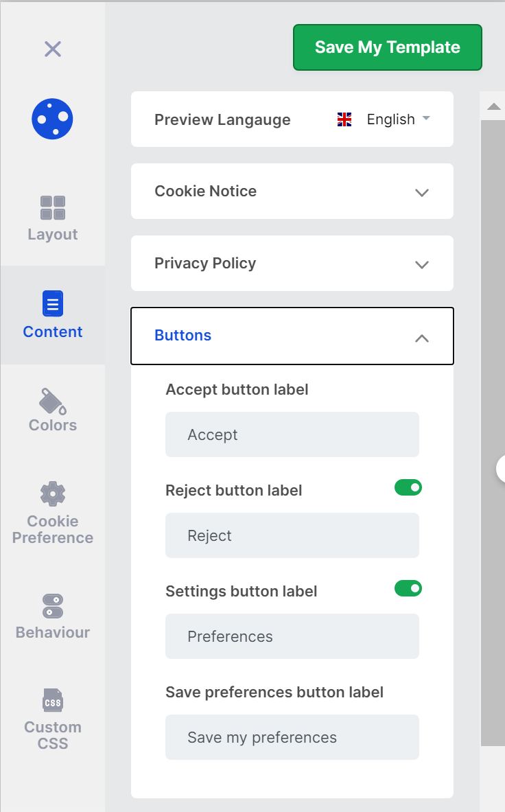Turn off the Settings button label toggle
The height and width of the screenshot is (812, 505).
408,589
